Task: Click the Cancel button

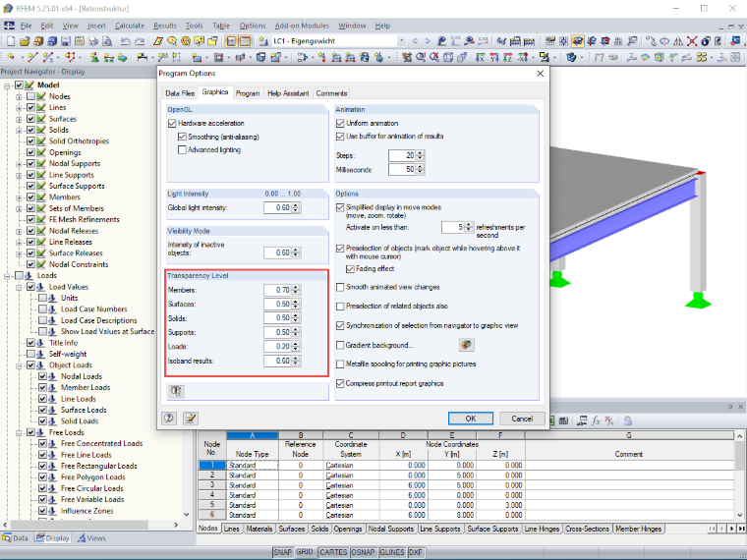Action: click(522, 419)
